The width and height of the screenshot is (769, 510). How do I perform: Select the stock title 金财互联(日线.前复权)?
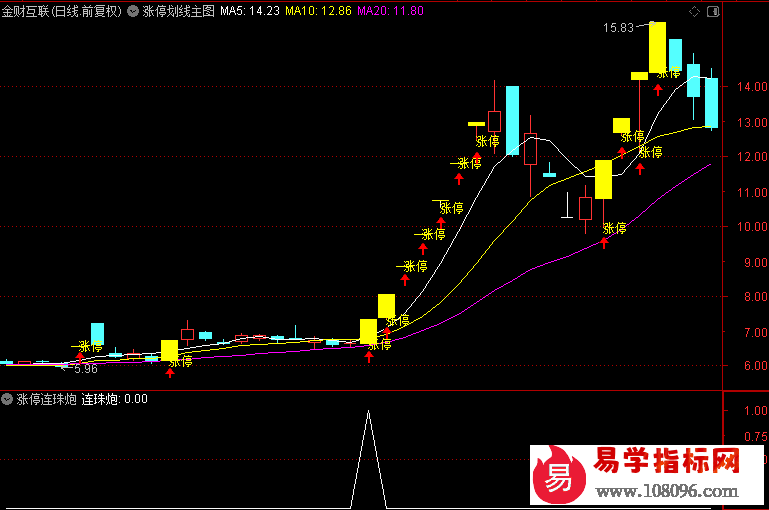(x=62, y=11)
